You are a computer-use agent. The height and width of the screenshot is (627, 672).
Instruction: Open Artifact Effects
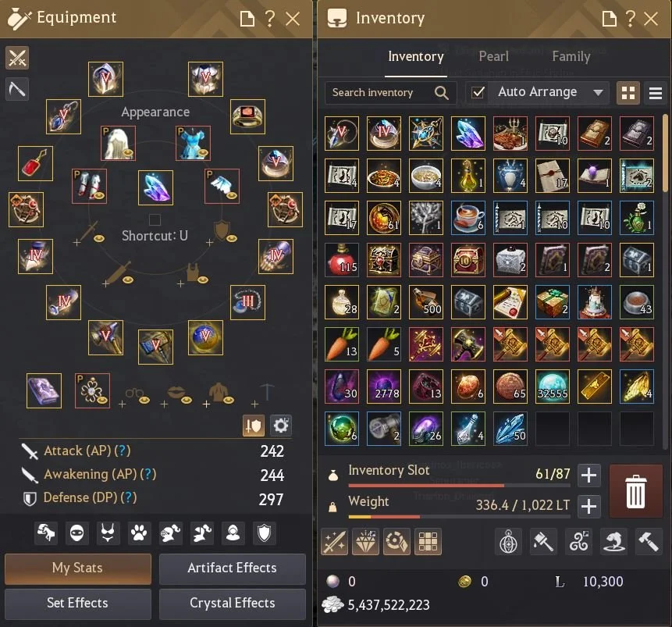tap(233, 568)
